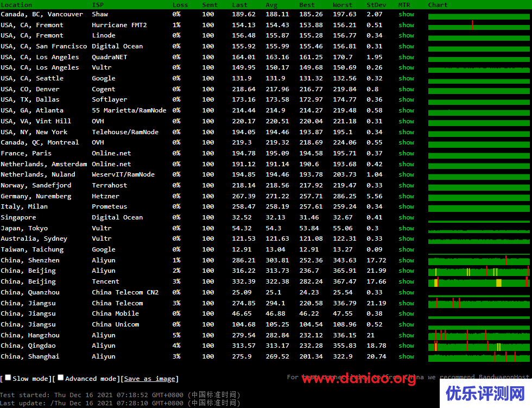Select the 'Test started' timestamp line

pyautogui.click(x=120, y=395)
